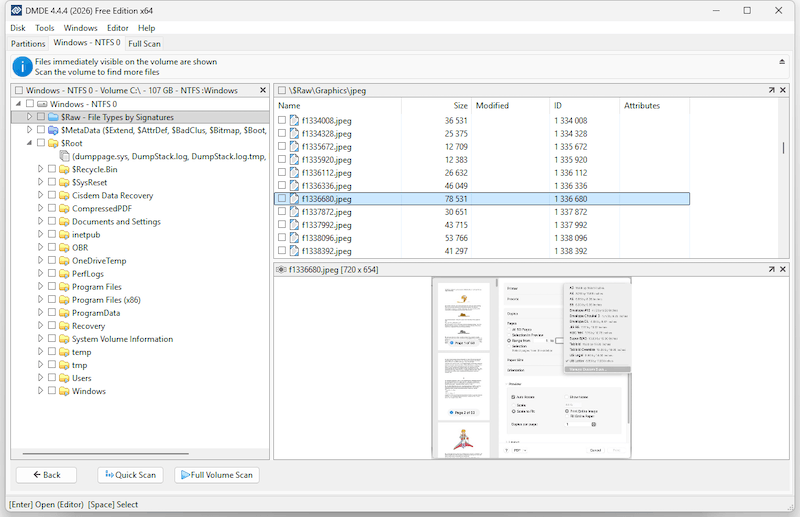This screenshot has height=517, width=800.
Task: Select the OneDriveTemp folder row
Action: [99, 260]
